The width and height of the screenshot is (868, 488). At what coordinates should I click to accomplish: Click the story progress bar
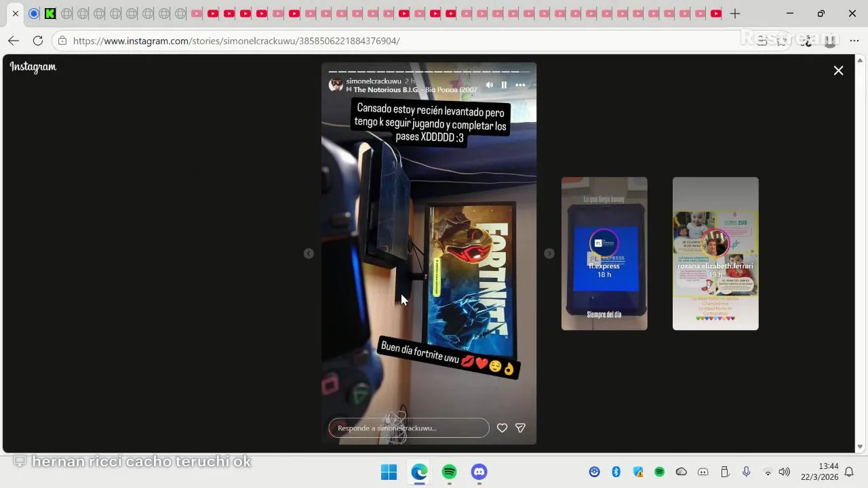429,71
